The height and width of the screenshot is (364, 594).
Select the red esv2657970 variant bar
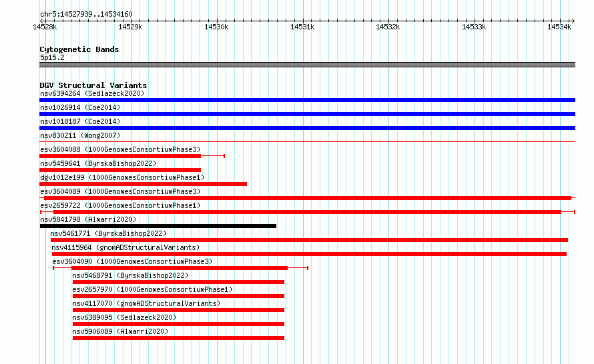click(178, 296)
